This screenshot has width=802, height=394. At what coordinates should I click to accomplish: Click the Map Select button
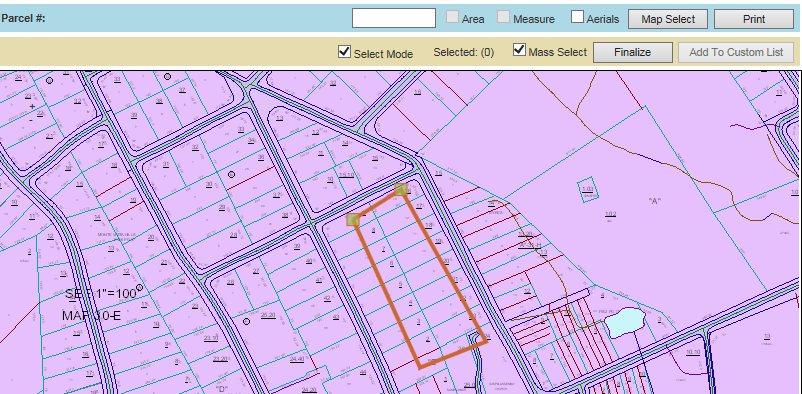[x=668, y=19]
